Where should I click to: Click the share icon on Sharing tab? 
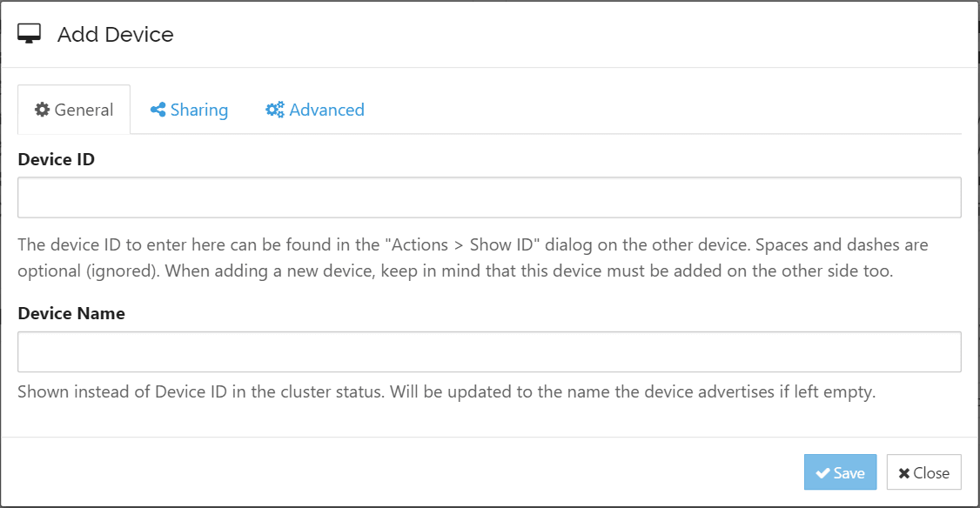[x=158, y=110]
